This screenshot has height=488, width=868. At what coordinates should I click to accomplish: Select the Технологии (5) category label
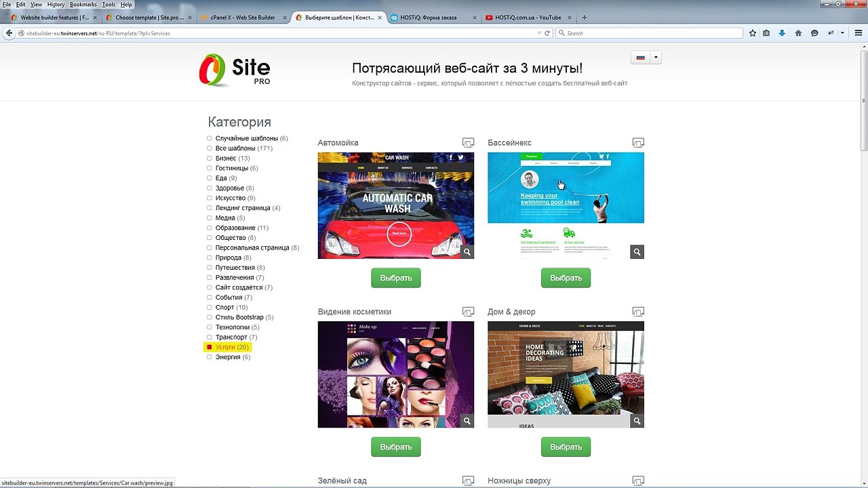coord(237,327)
